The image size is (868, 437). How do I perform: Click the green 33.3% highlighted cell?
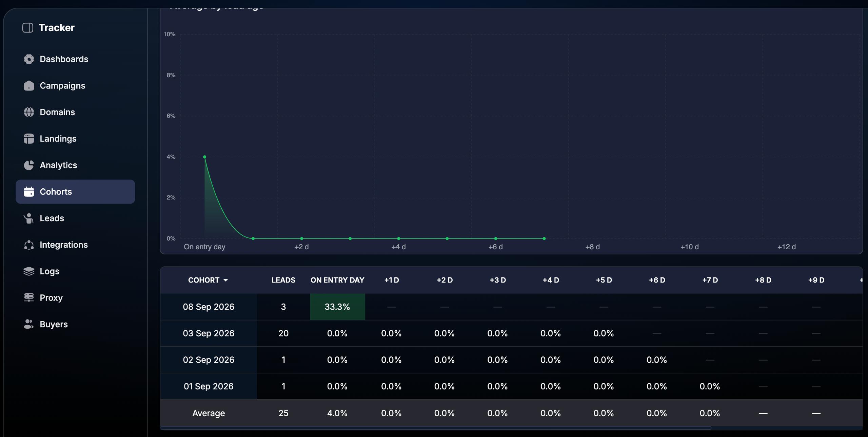tap(337, 307)
